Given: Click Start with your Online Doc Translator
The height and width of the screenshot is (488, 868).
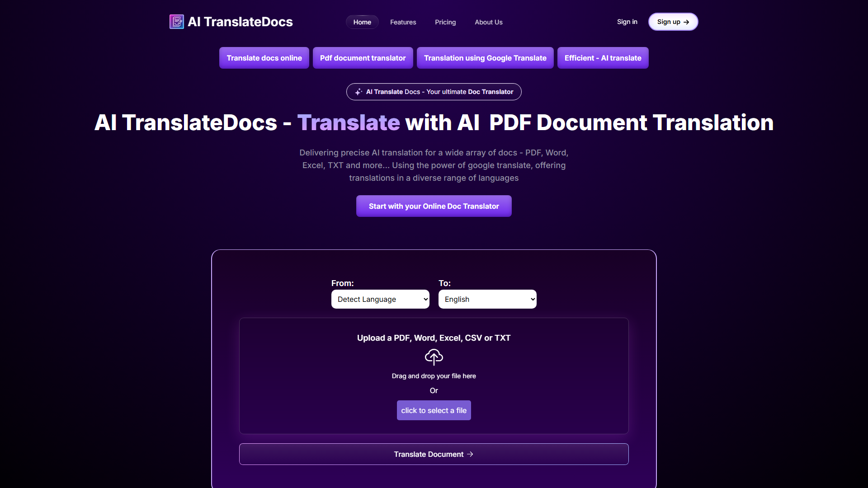Looking at the screenshot, I should click(x=434, y=206).
